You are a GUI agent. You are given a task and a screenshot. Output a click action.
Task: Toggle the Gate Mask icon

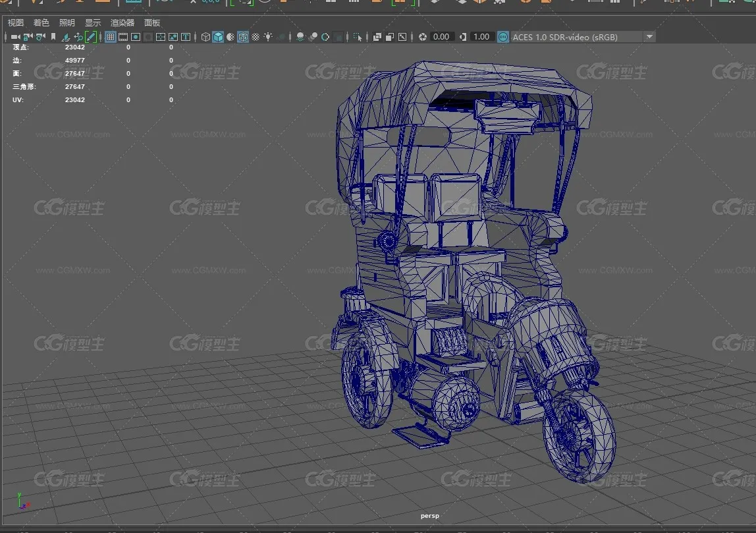(x=148, y=37)
